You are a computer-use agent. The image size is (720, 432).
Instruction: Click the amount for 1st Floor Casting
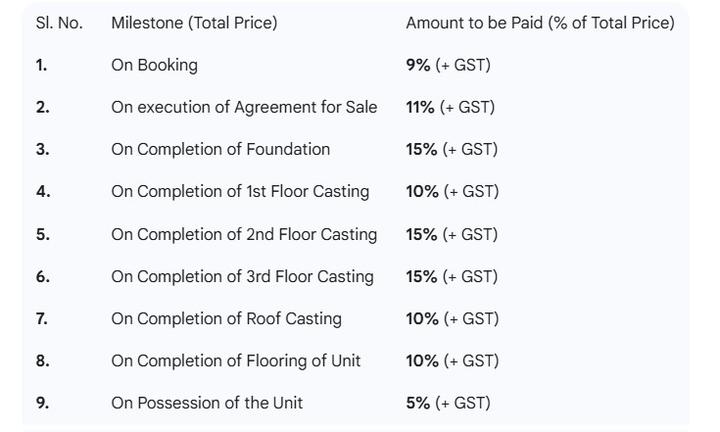pos(452,191)
